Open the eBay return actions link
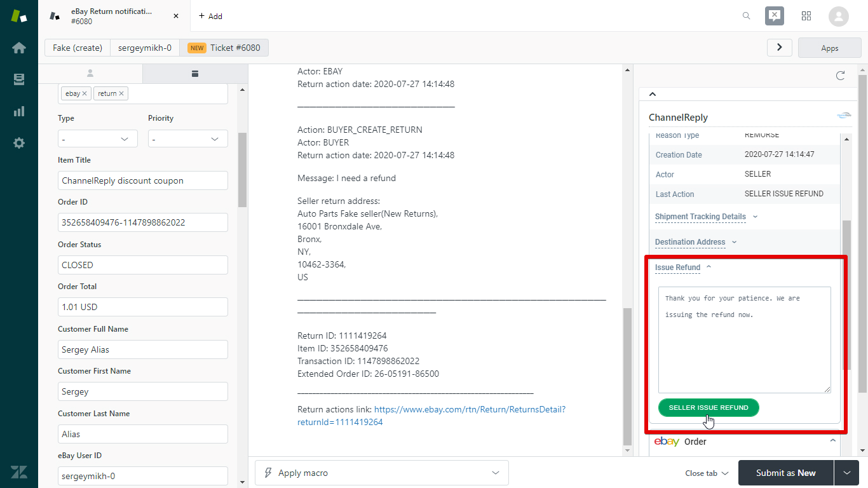This screenshot has height=488, width=868. click(x=431, y=416)
